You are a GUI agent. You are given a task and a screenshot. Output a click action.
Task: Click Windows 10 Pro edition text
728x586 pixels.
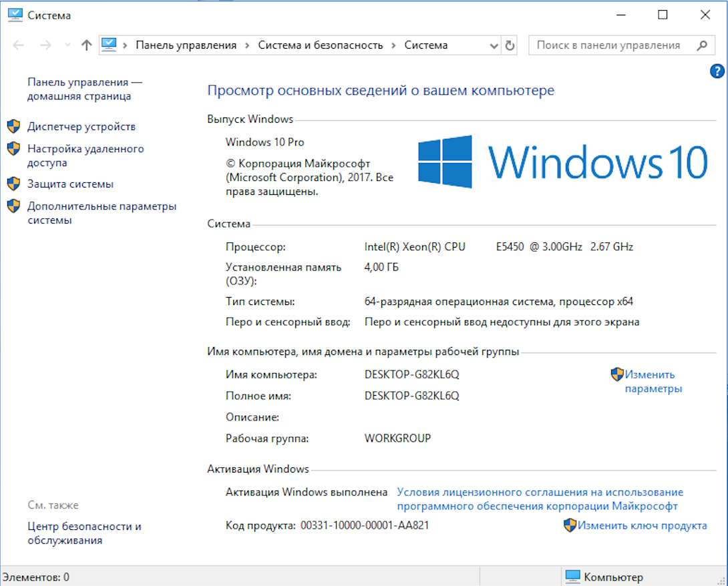(x=264, y=142)
